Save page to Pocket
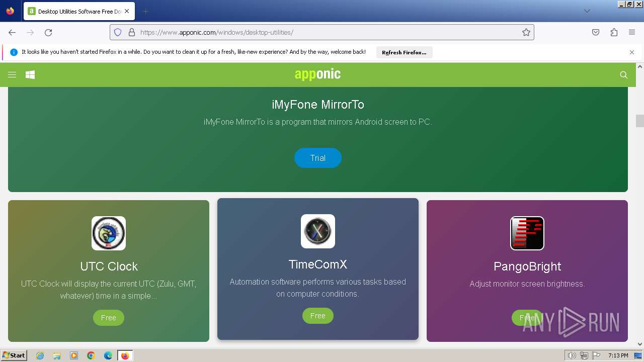644x362 pixels. [x=596, y=32]
